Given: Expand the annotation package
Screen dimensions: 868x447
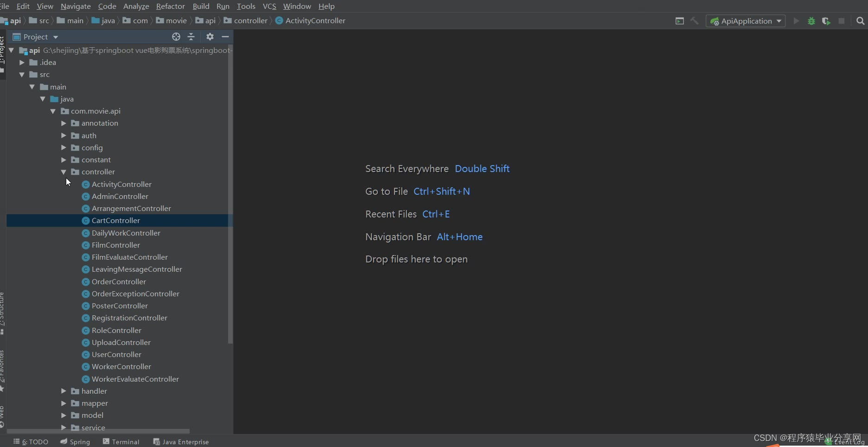Looking at the screenshot, I should (64, 123).
